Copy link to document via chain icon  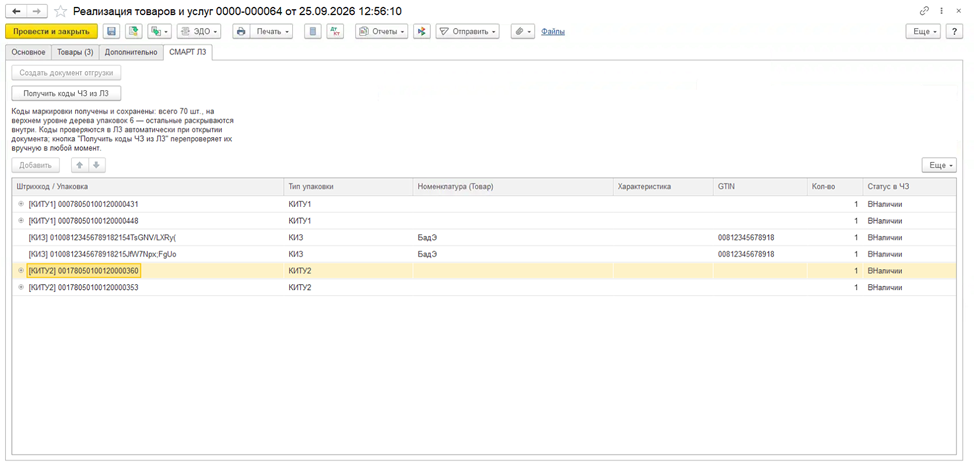(924, 11)
